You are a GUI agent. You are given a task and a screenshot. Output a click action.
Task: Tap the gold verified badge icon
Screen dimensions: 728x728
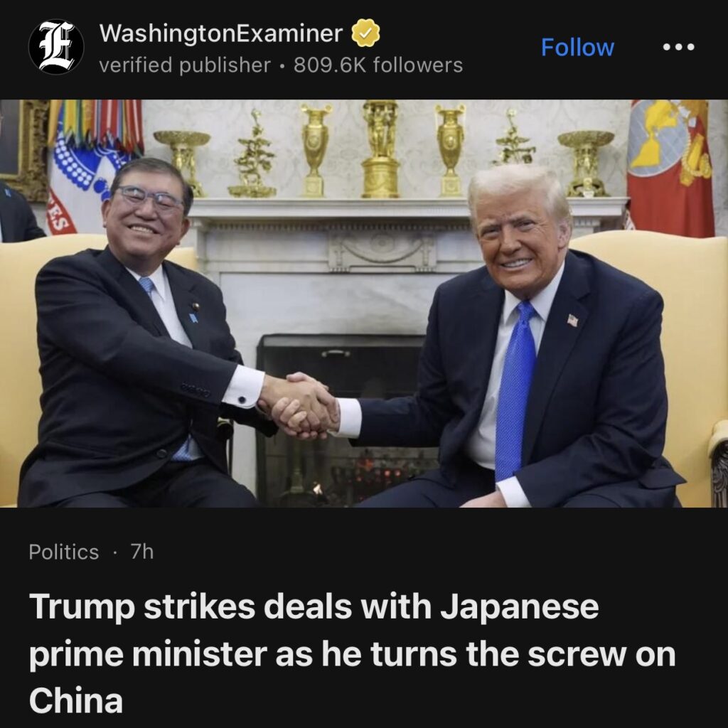pyautogui.click(x=365, y=33)
